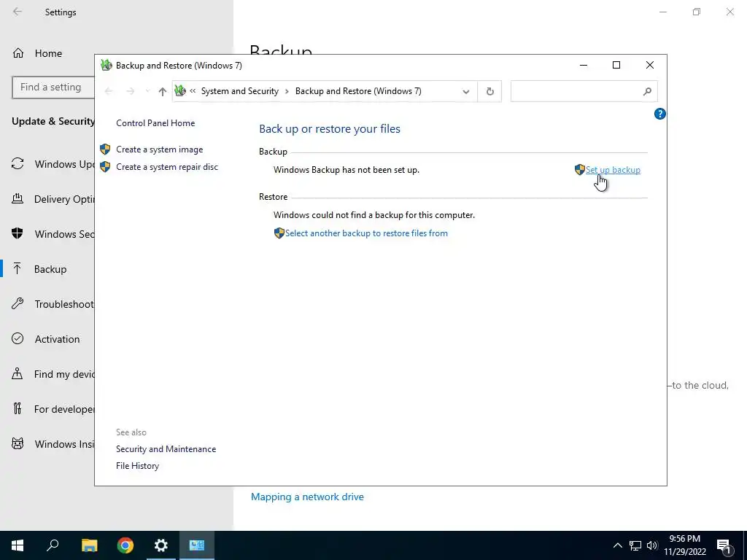This screenshot has height=560, width=747.
Task: Go to Control Panel Home
Action: click(x=155, y=122)
